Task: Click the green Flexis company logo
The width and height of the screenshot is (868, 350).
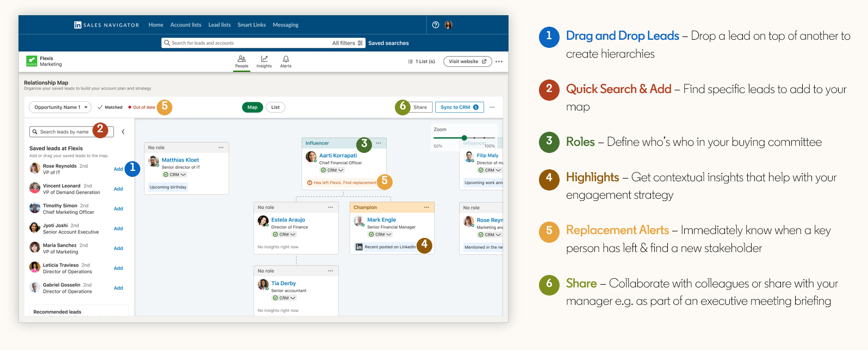Action: click(32, 61)
